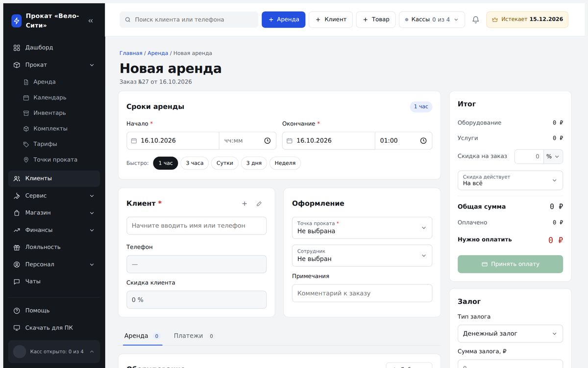The width and height of the screenshot is (588, 368).
Task: Open Дашборд in the sidebar
Action: 54,48
